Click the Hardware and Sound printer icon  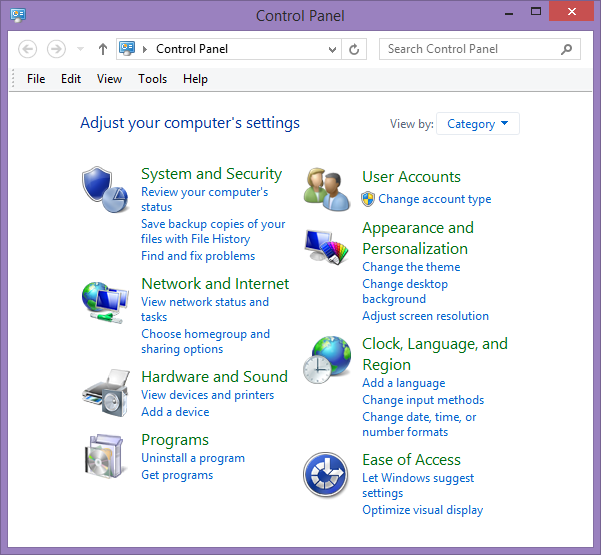pyautogui.click(x=105, y=392)
